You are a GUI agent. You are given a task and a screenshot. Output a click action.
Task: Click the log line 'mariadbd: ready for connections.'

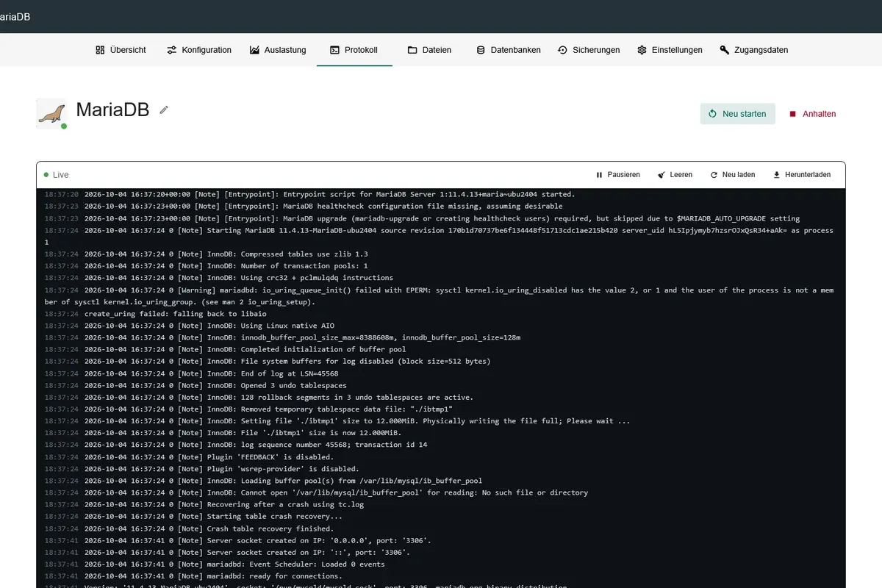click(x=193, y=576)
